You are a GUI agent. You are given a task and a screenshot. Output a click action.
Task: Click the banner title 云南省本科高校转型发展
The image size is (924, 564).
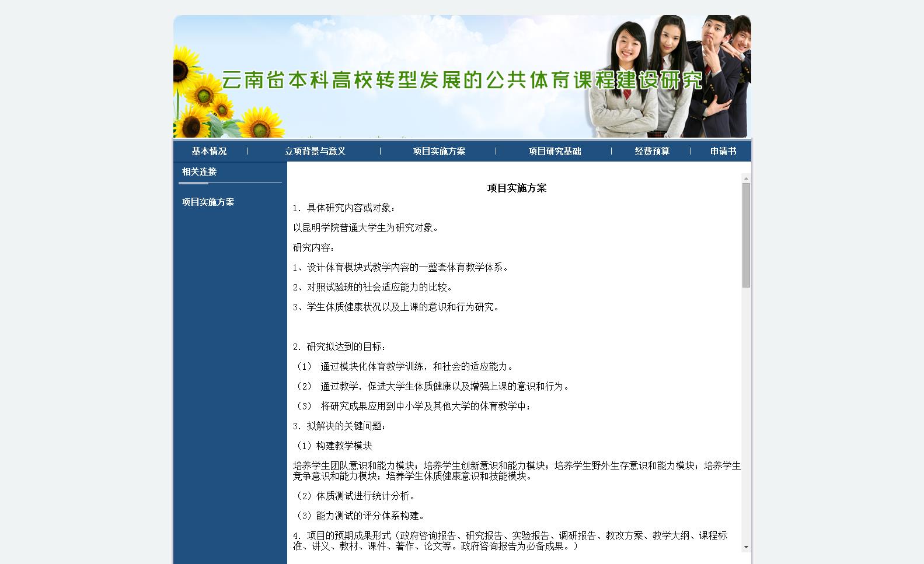pyautogui.click(x=461, y=80)
